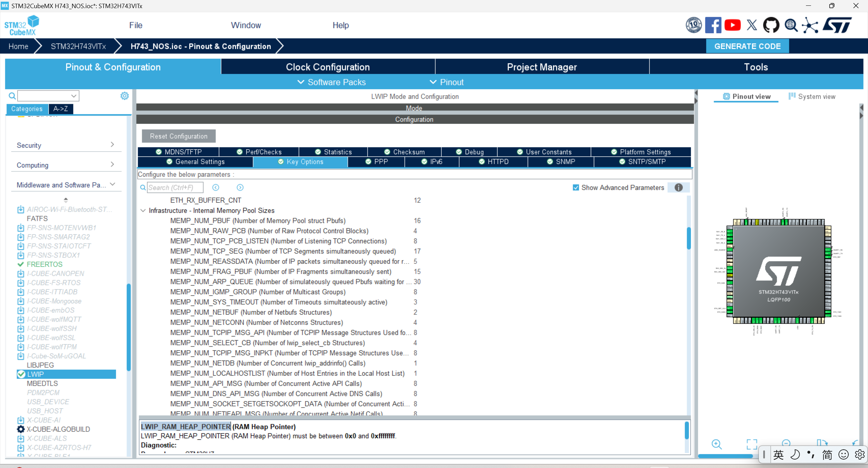
Task: Select the Categories sorting toggle
Action: (27, 109)
